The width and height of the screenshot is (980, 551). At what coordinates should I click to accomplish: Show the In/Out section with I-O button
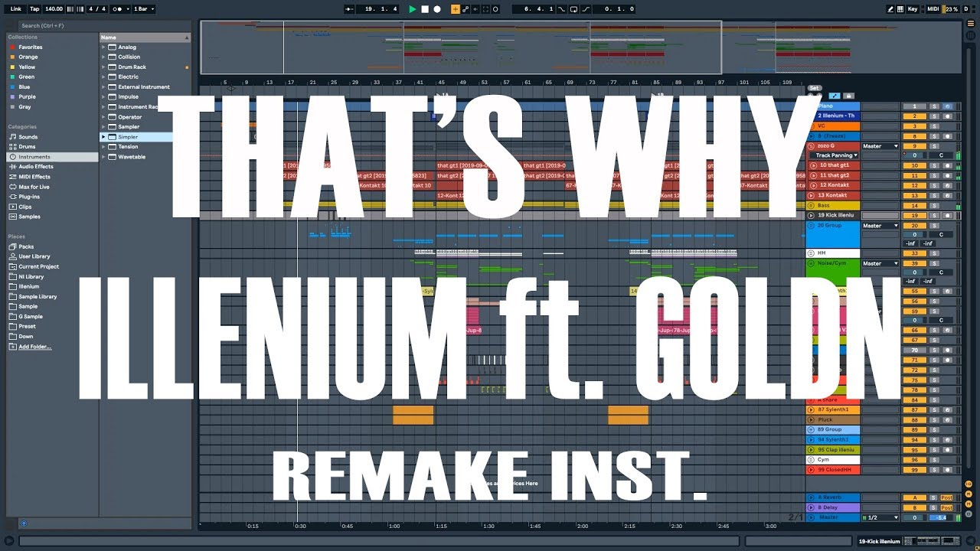coord(969,484)
